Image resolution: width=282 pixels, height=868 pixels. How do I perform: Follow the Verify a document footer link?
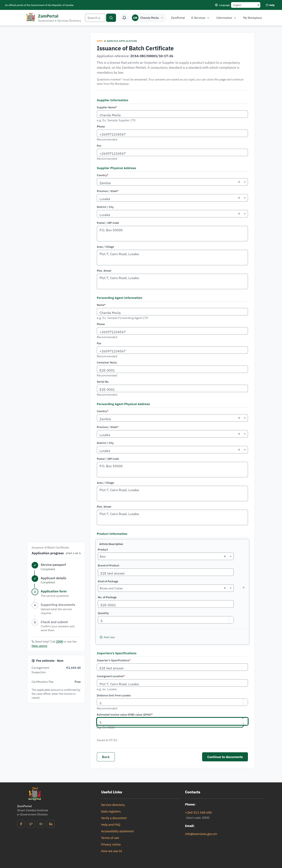(x=114, y=818)
